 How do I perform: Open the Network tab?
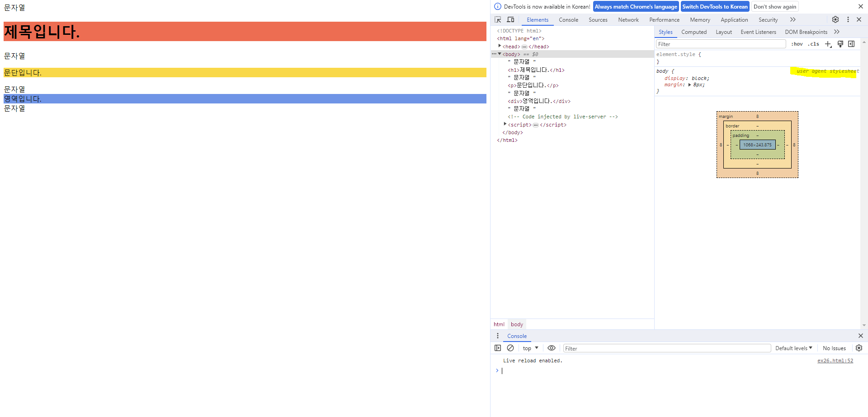628,19
